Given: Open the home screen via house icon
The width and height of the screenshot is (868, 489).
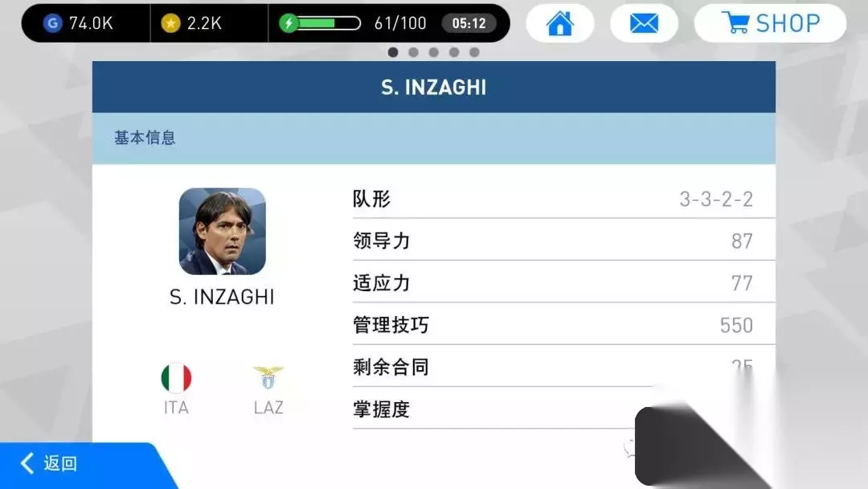Looking at the screenshot, I should tap(559, 23).
